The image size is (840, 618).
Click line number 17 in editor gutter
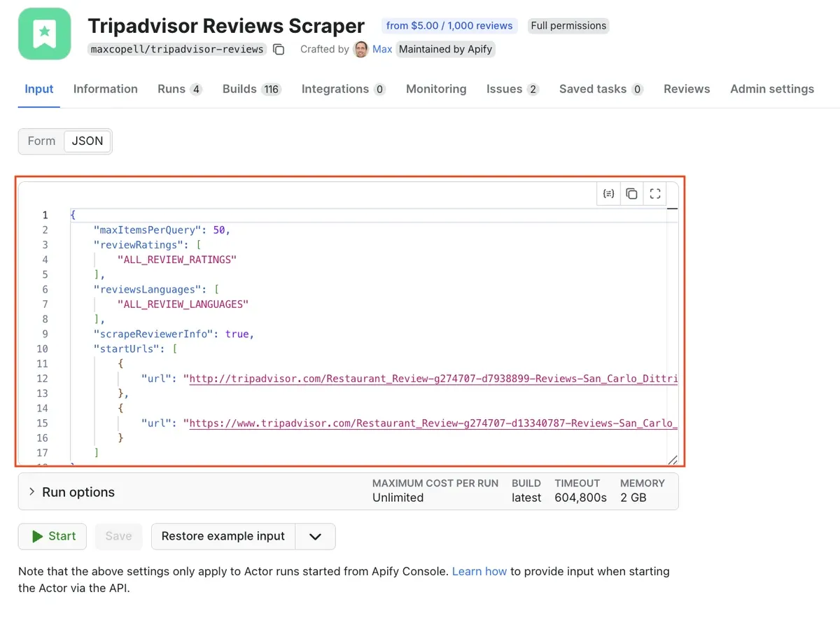pos(43,453)
